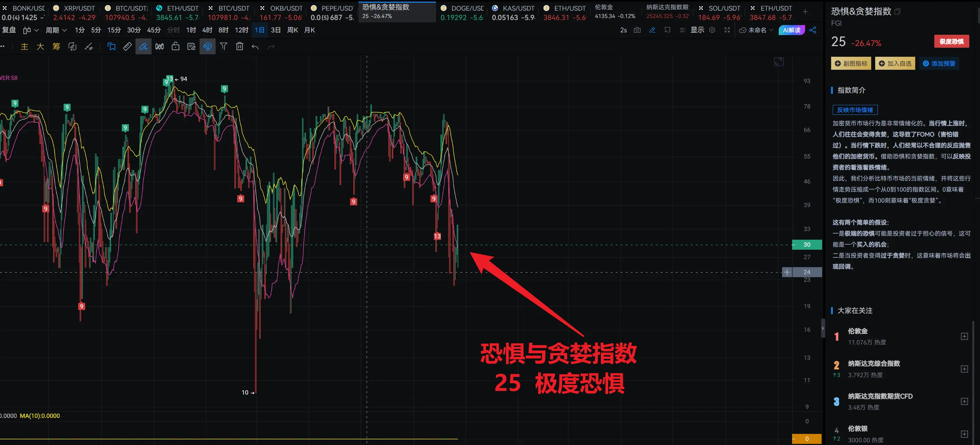Toggle the 主 indicator
The width and height of the screenshot is (980, 445).
tap(24, 46)
